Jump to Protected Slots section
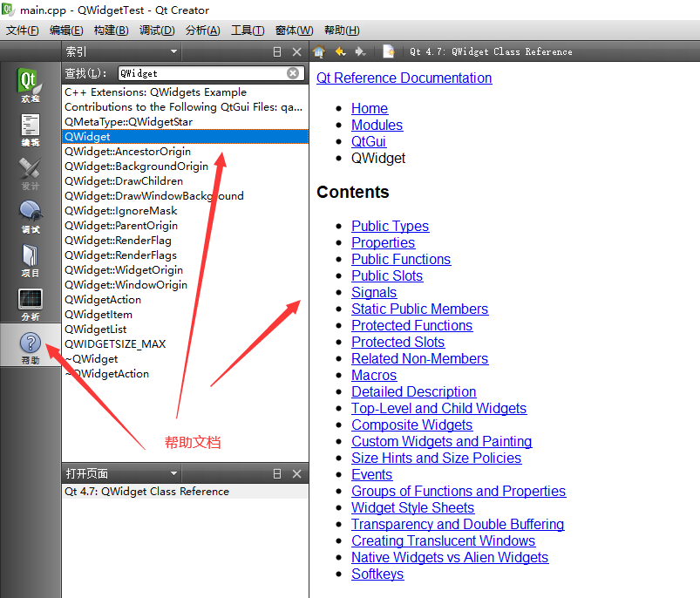 pos(398,342)
